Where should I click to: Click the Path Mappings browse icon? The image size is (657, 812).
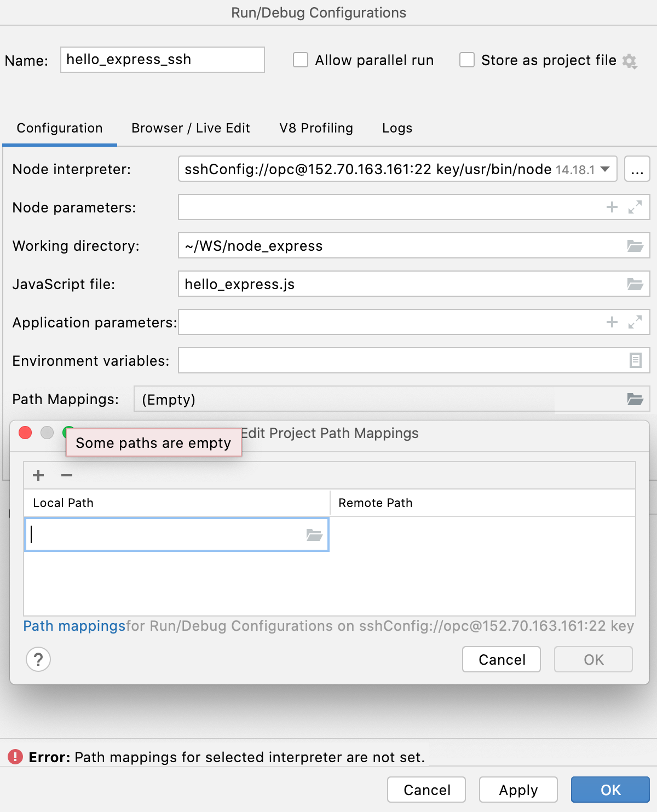point(635,399)
